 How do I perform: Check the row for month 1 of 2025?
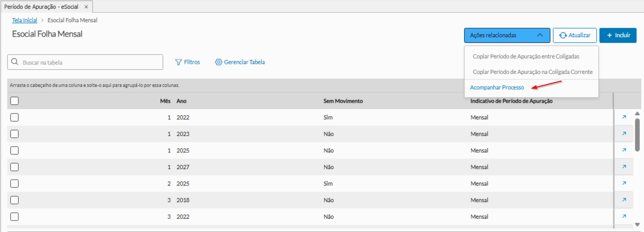tap(14, 150)
